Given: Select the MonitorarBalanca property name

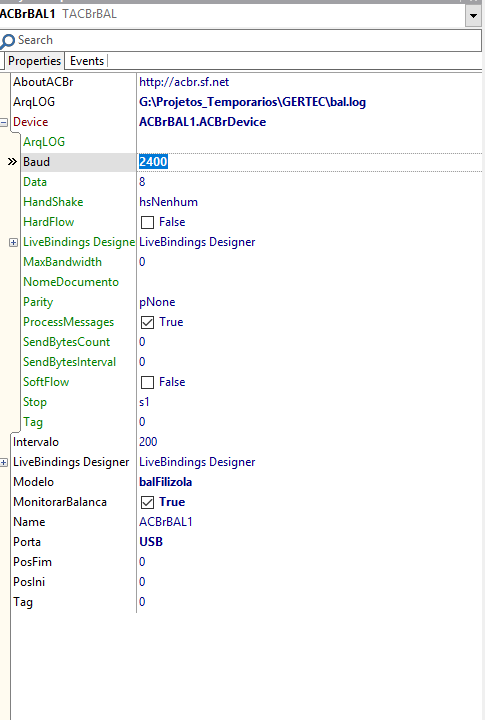Looking at the screenshot, I should (x=60, y=502).
